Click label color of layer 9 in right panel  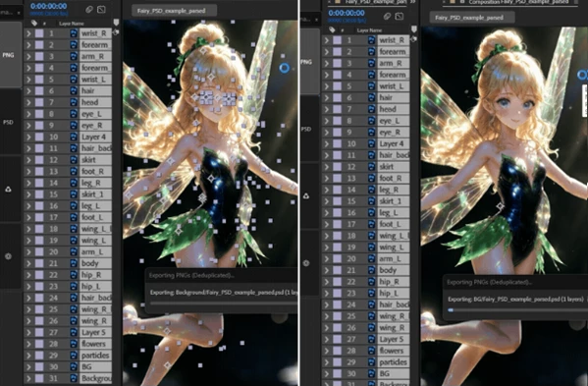[338, 132]
